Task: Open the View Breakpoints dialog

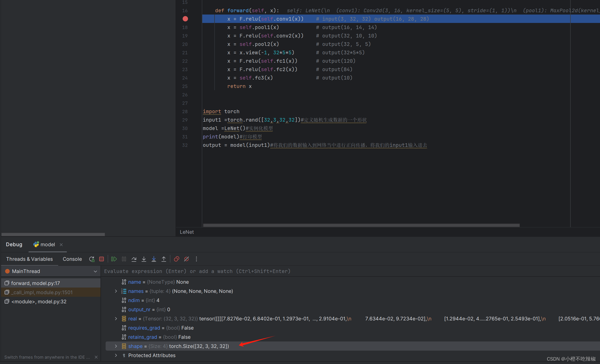Action: [x=177, y=259]
